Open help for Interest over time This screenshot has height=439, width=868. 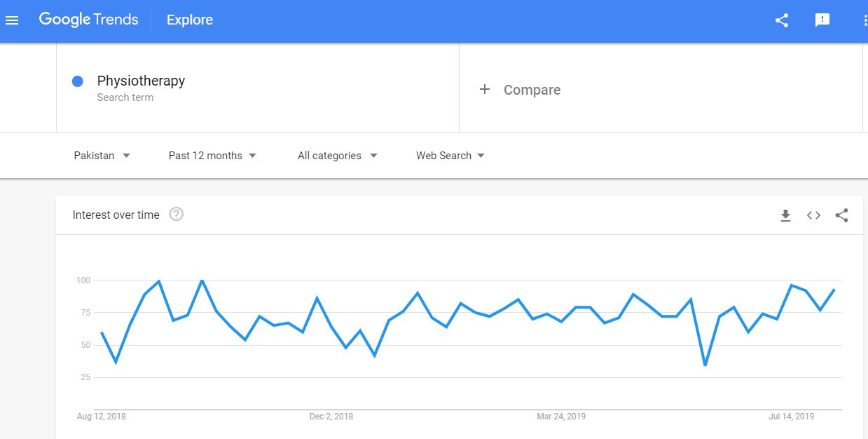pyautogui.click(x=177, y=215)
